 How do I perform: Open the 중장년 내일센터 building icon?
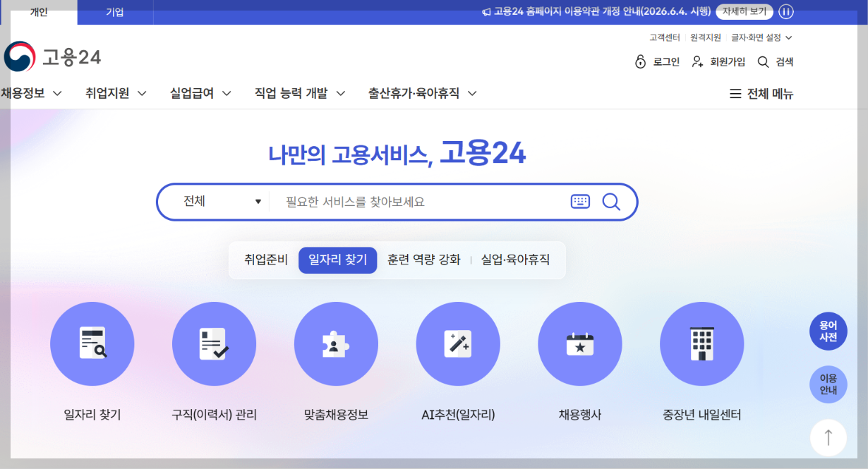coord(701,344)
